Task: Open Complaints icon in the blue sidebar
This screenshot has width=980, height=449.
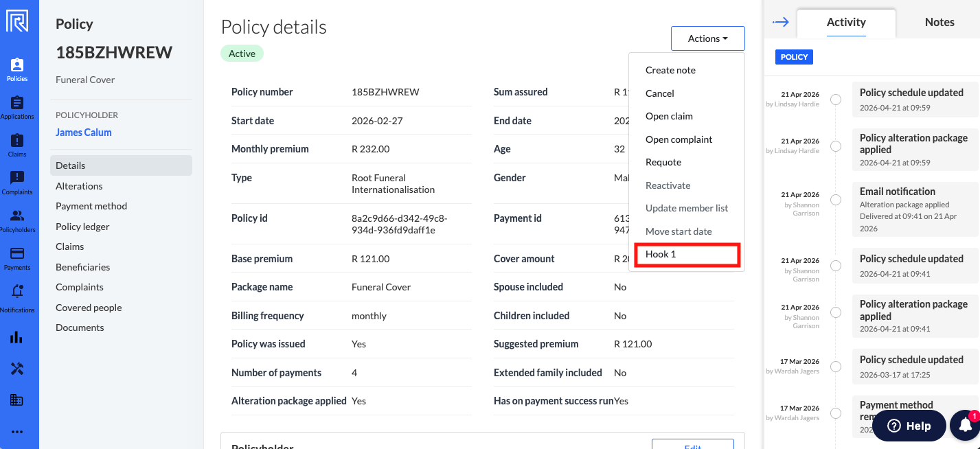Action: [17, 183]
